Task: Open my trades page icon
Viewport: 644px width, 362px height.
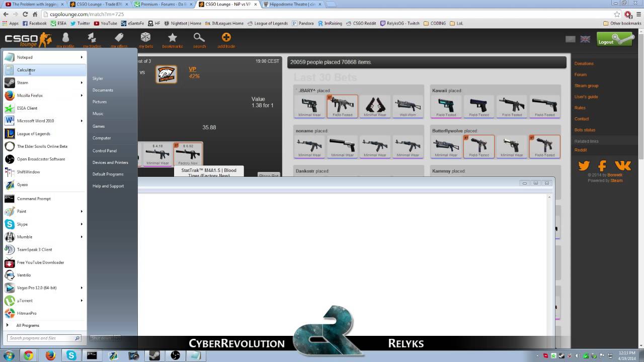Action: pos(92,40)
